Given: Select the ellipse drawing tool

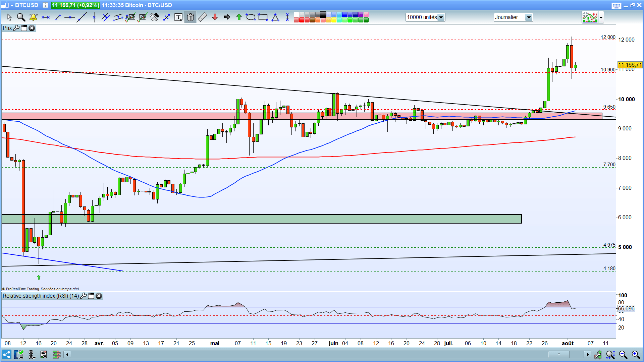Looking at the screenshot, I should click(x=251, y=17).
